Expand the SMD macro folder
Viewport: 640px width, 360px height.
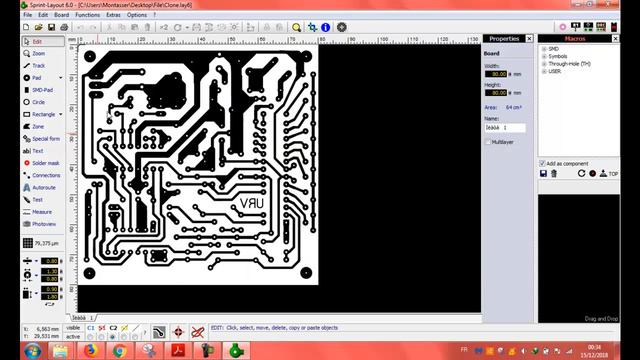click(544, 49)
